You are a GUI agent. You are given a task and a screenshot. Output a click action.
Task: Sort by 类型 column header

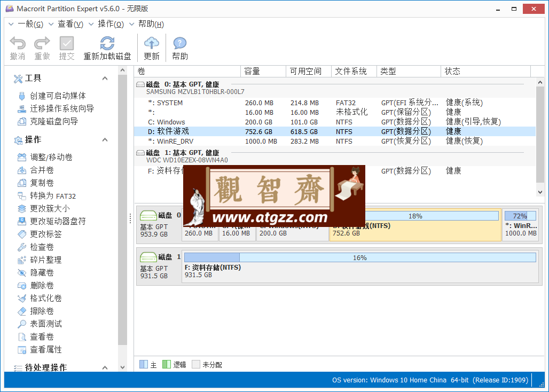pyautogui.click(x=409, y=72)
